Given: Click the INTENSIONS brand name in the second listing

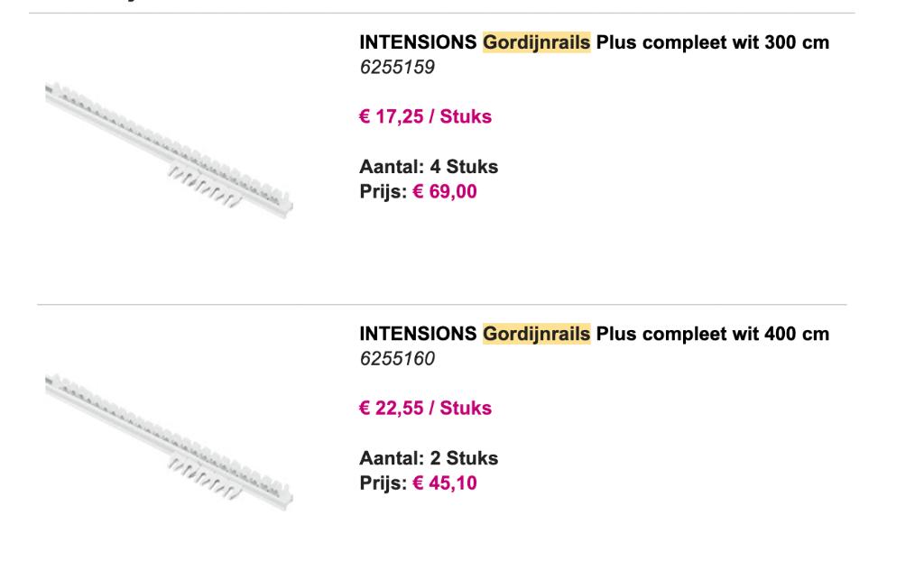Looking at the screenshot, I should pos(418,335).
